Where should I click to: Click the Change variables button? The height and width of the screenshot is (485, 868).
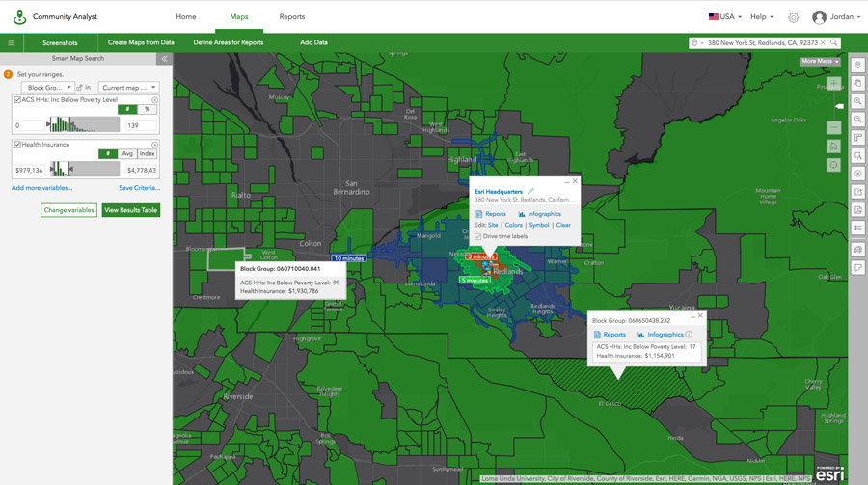click(69, 210)
